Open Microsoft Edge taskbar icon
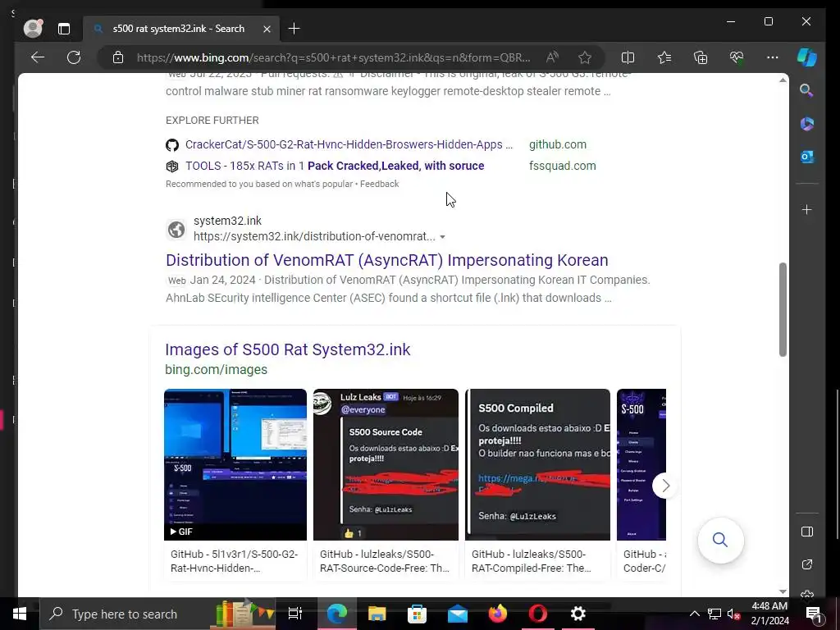Viewport: 840px width, 630px height. point(336,614)
